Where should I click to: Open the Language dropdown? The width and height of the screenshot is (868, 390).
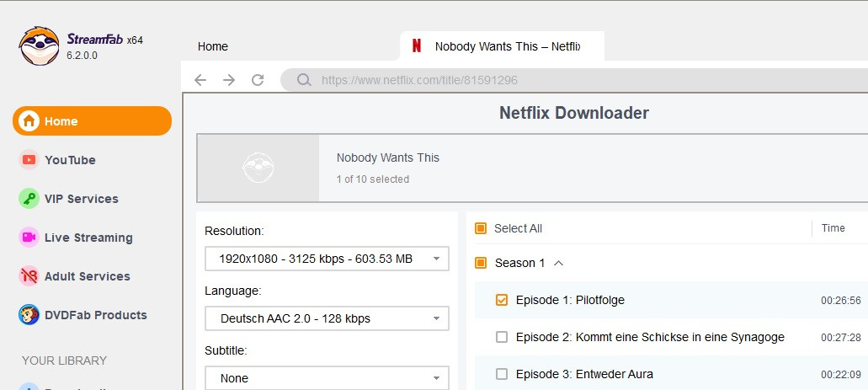[x=327, y=318]
